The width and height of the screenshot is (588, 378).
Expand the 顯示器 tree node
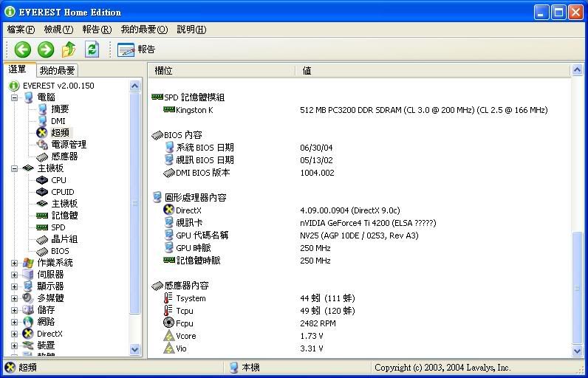click(14, 286)
